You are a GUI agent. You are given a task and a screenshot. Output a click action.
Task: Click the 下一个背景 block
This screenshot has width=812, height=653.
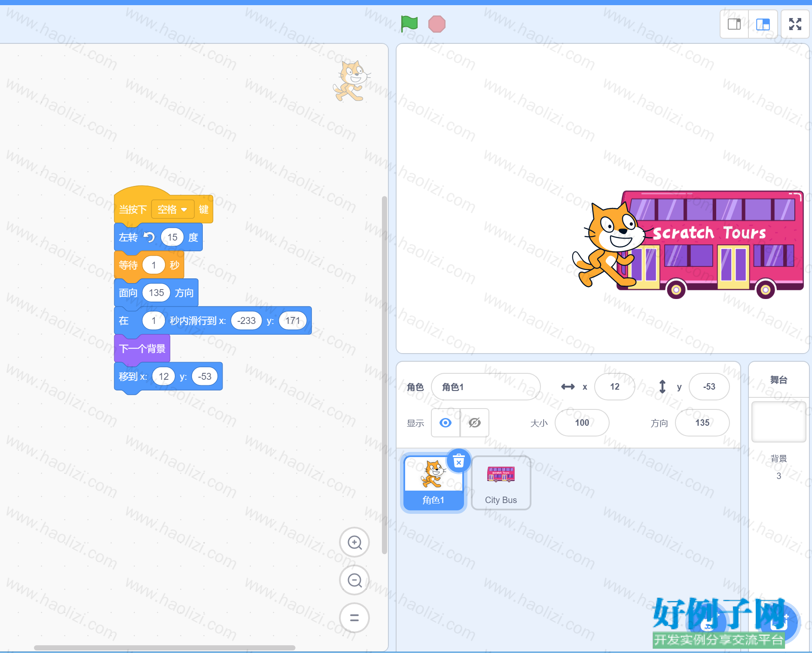point(142,348)
